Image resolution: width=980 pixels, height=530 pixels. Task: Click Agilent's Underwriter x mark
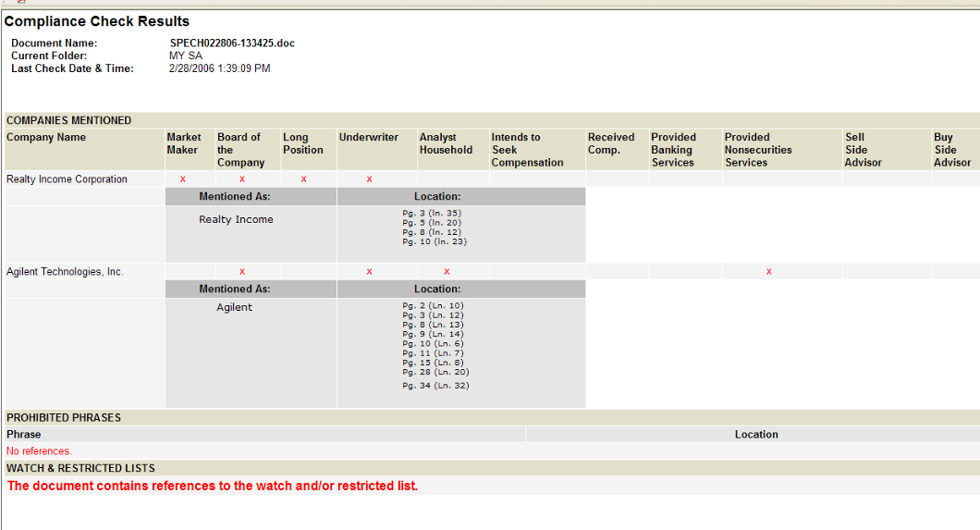369,272
